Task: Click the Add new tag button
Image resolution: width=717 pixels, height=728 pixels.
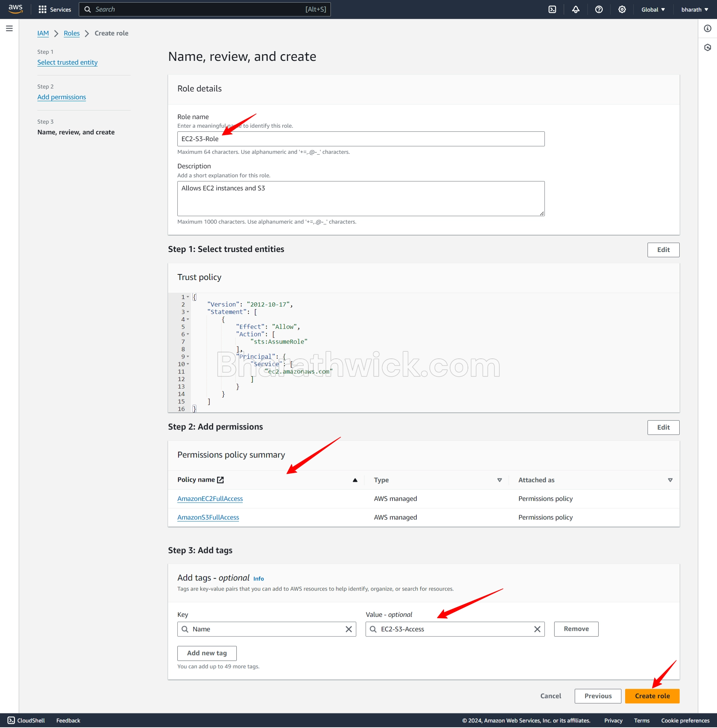Action: (x=206, y=653)
